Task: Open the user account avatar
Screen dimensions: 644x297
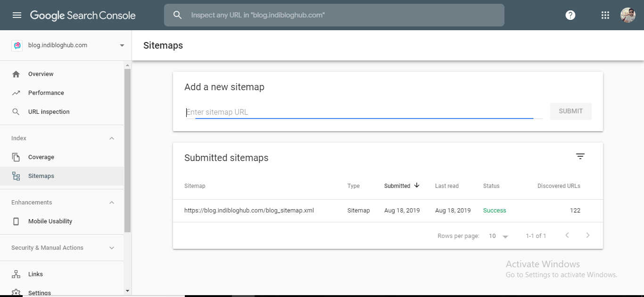Action: click(628, 15)
